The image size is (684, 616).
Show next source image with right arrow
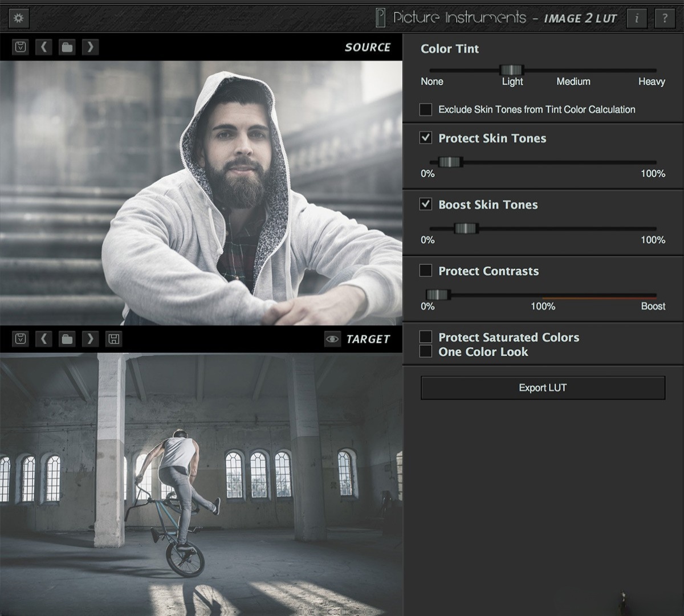coord(90,47)
